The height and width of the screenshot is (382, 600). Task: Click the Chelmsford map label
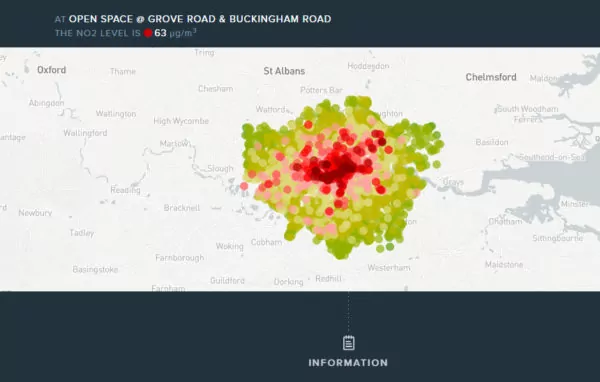(491, 77)
